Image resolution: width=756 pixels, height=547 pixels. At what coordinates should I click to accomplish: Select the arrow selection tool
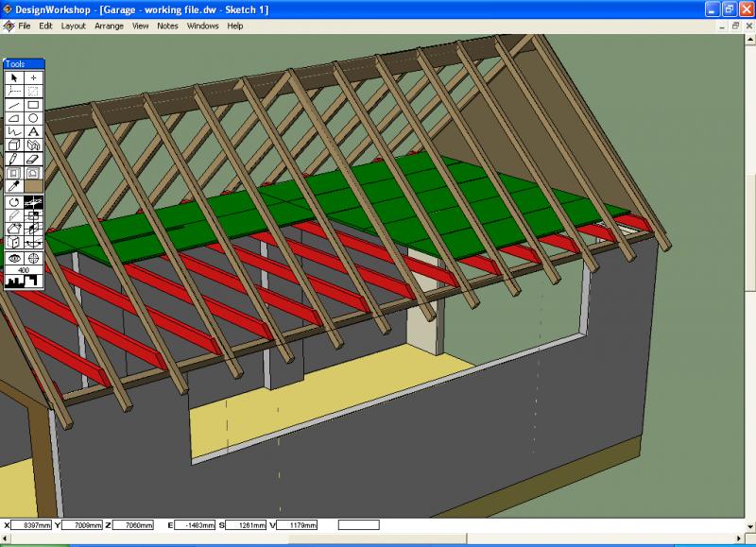(x=14, y=75)
